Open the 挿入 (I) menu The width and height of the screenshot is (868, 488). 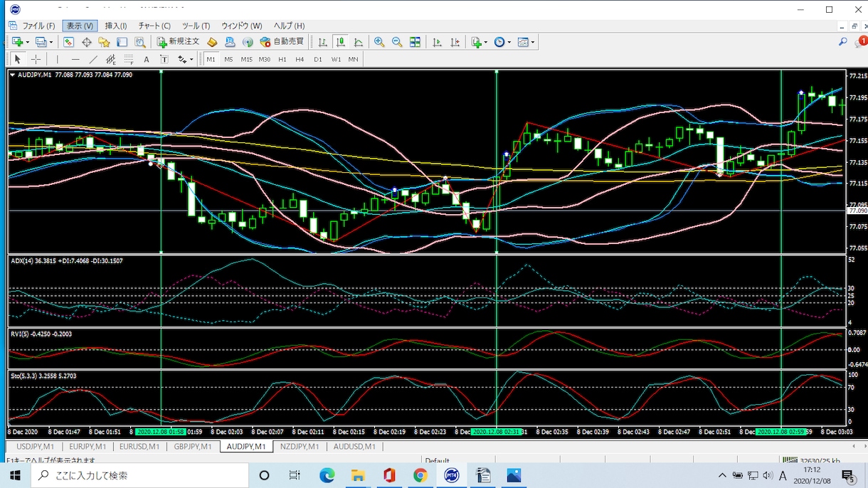[x=116, y=26]
